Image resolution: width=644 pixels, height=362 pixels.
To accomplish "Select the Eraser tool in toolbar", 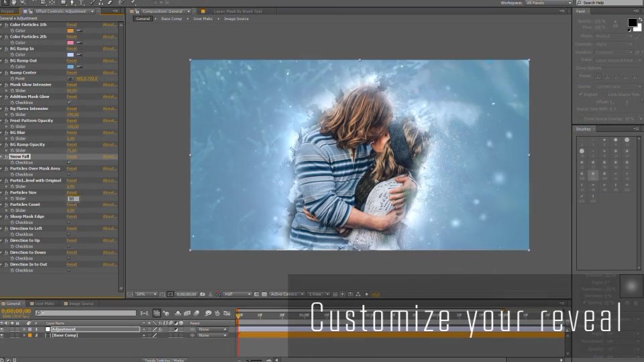I will [x=109, y=3].
